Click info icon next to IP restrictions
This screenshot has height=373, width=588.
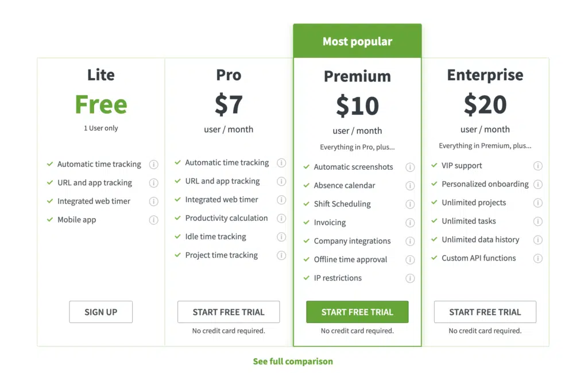(x=410, y=278)
